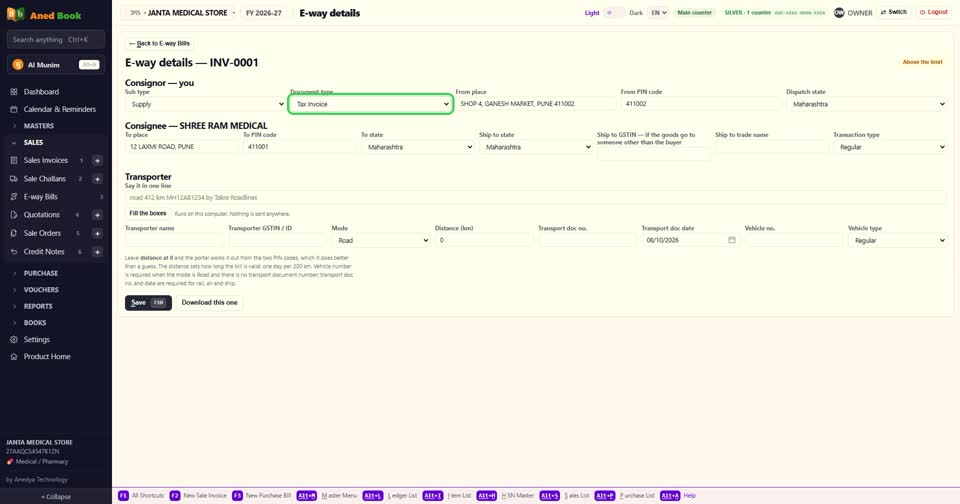Open the Ship to state dropdown
This screenshot has height=504, width=960.
tap(536, 147)
